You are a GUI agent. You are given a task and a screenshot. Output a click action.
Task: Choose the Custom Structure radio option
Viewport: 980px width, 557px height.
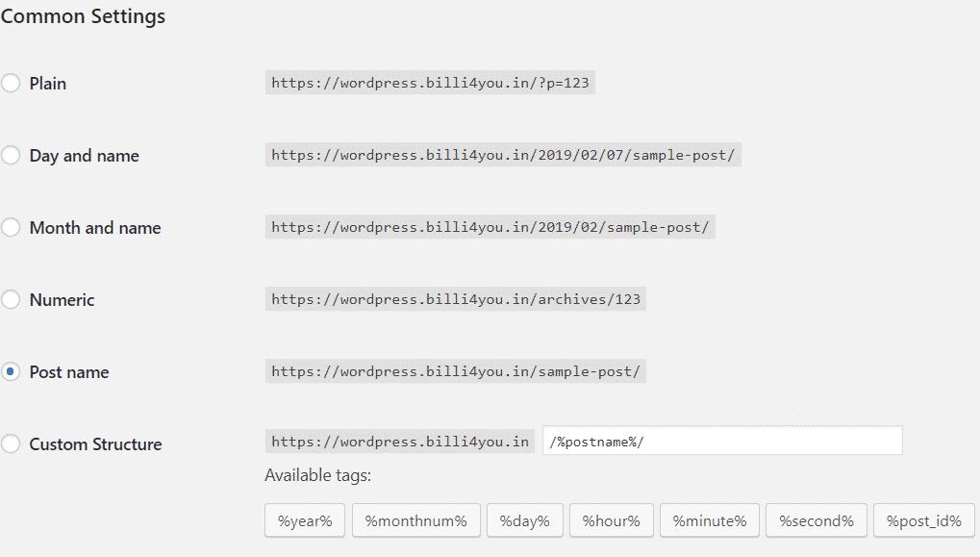10,443
